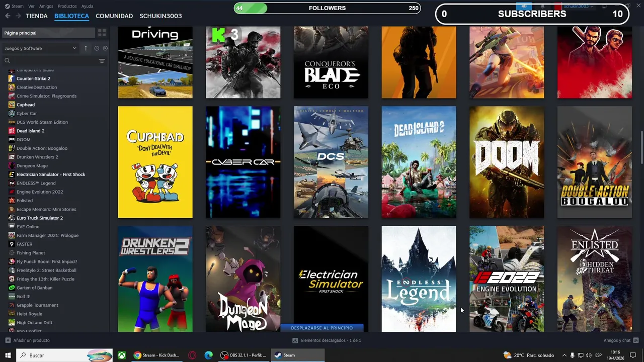Click the Página principal button

click(x=48, y=33)
